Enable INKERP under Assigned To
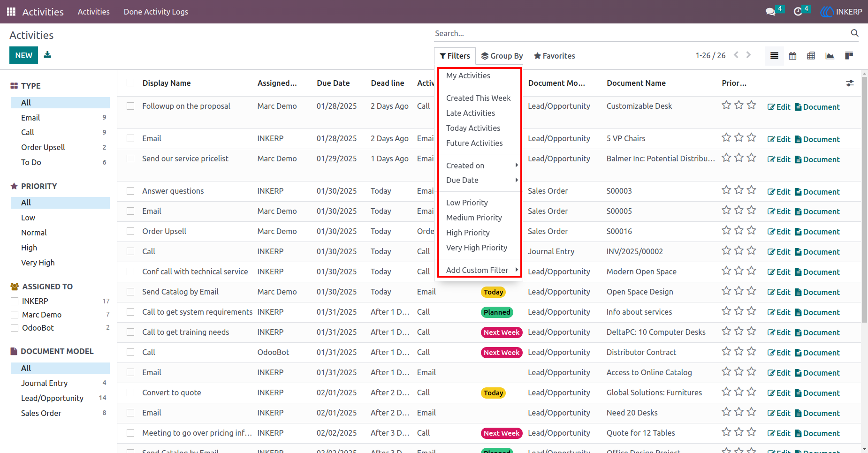This screenshot has width=868, height=453. click(x=15, y=301)
